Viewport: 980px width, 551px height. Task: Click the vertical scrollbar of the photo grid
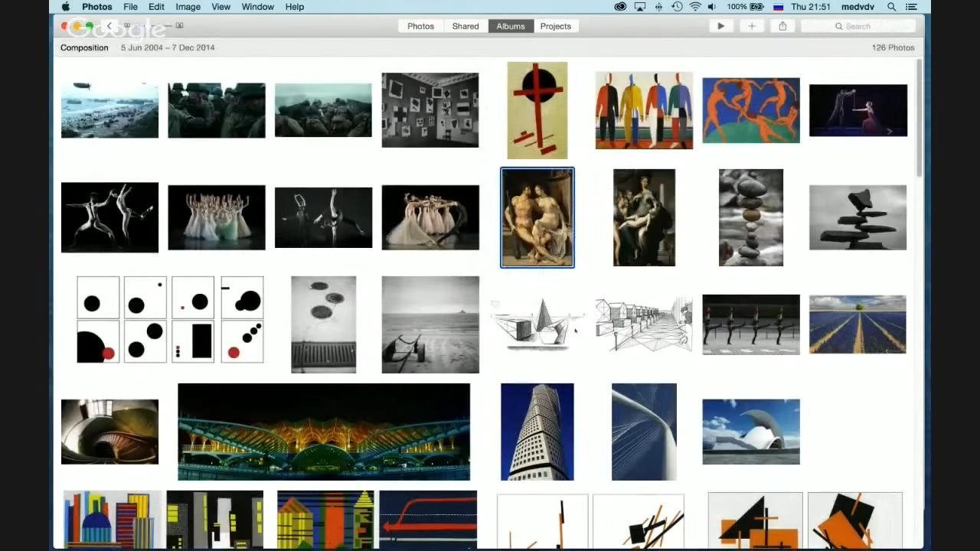click(919, 119)
